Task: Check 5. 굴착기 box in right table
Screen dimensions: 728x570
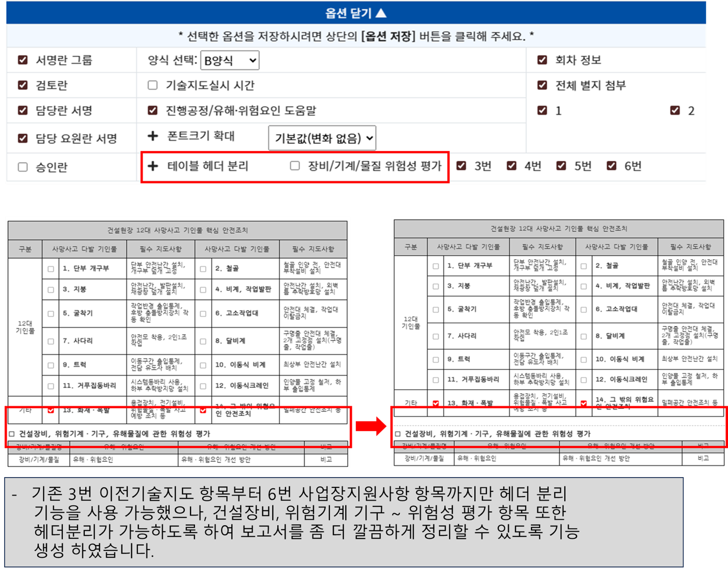Action: point(435,309)
